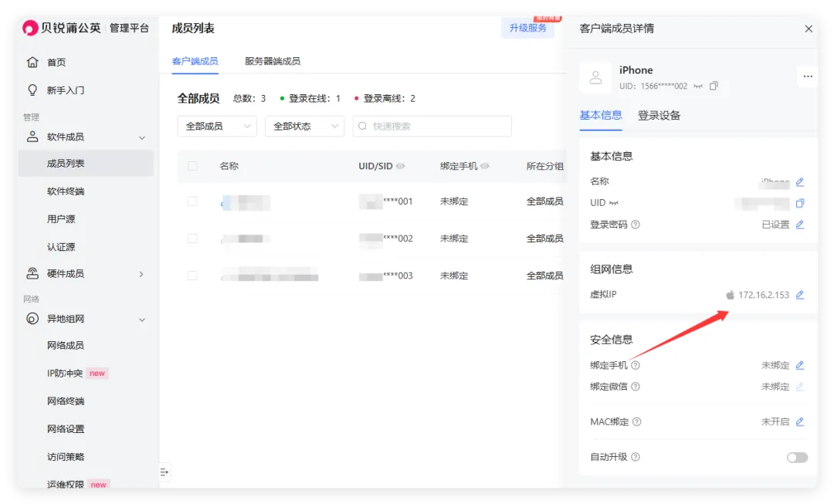Click the hardware member icon for 硬件成员
834x504 pixels.
coord(32,273)
